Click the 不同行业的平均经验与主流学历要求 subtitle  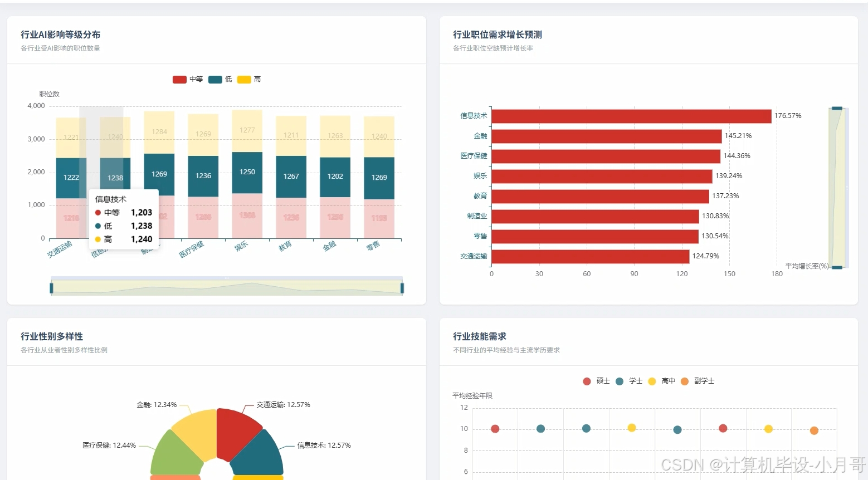pyautogui.click(x=506, y=350)
